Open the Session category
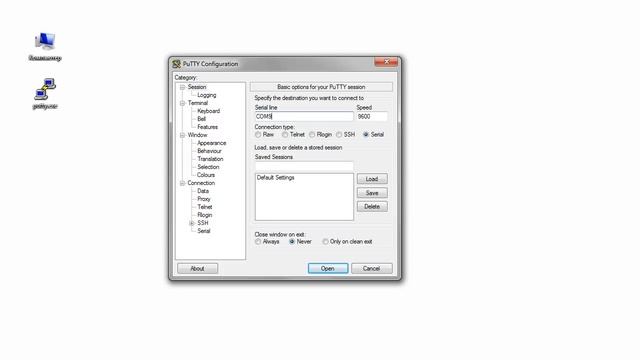This screenshot has height=360, width=640. (x=197, y=87)
